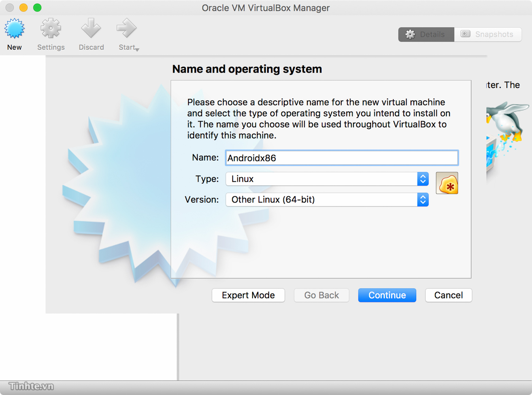Click Continue to proceed
Image resolution: width=532 pixels, height=395 pixels.
(x=387, y=295)
